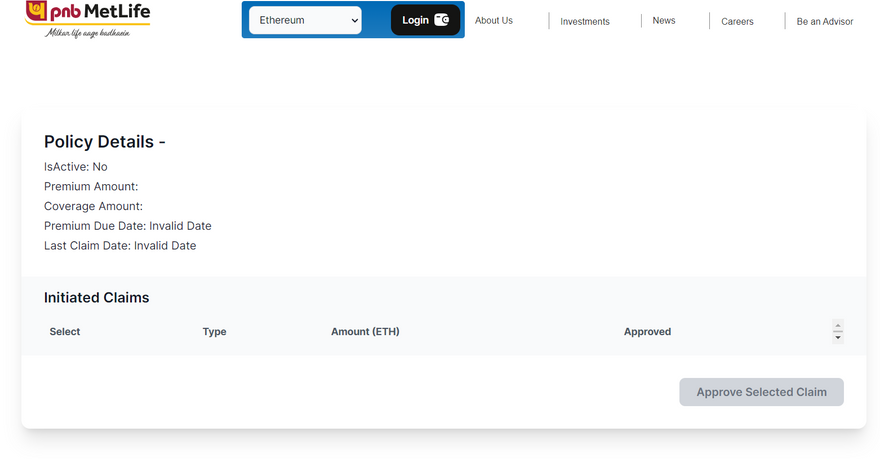Go to the Investments menu item
This screenshot has width=880, height=459.
pyautogui.click(x=584, y=21)
